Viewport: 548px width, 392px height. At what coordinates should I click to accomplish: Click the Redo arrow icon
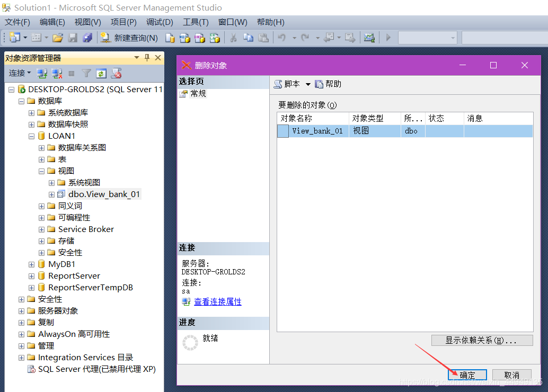point(305,38)
